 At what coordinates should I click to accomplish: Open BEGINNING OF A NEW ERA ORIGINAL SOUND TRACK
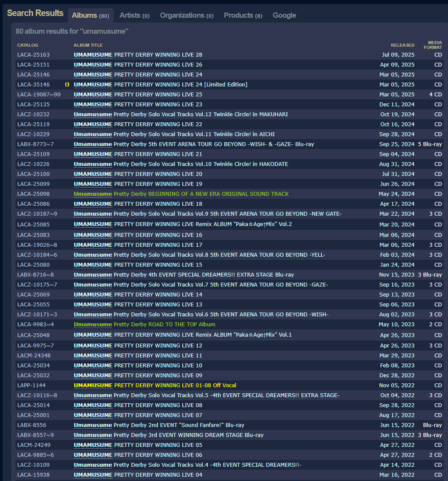(181, 194)
